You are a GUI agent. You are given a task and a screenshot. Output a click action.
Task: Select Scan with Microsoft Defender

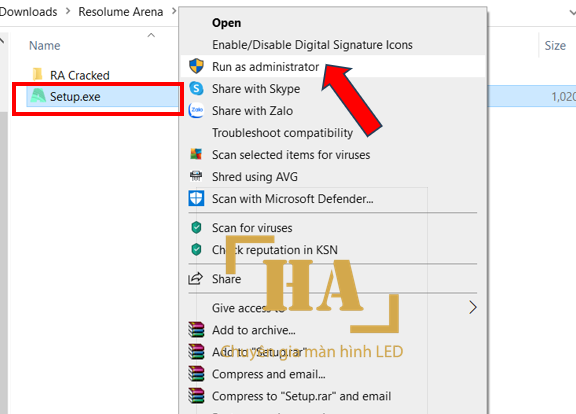coord(292,199)
